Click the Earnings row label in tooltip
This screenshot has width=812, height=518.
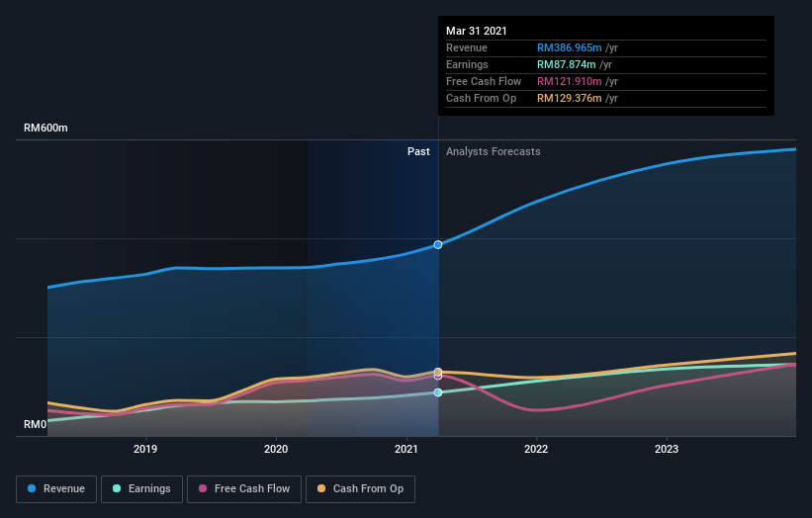tap(467, 64)
